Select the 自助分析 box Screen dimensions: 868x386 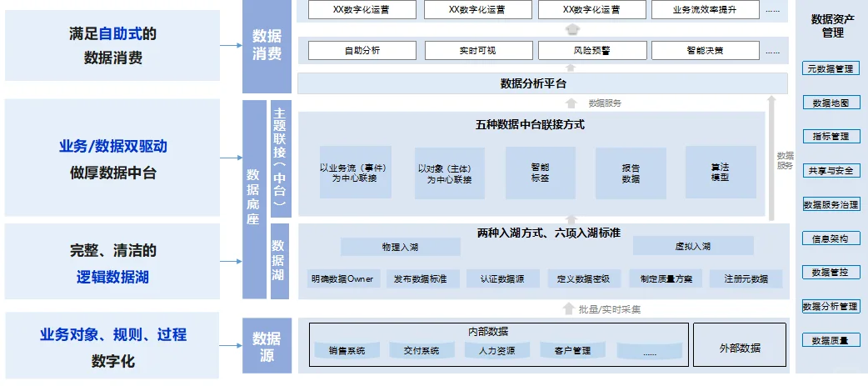click(362, 50)
